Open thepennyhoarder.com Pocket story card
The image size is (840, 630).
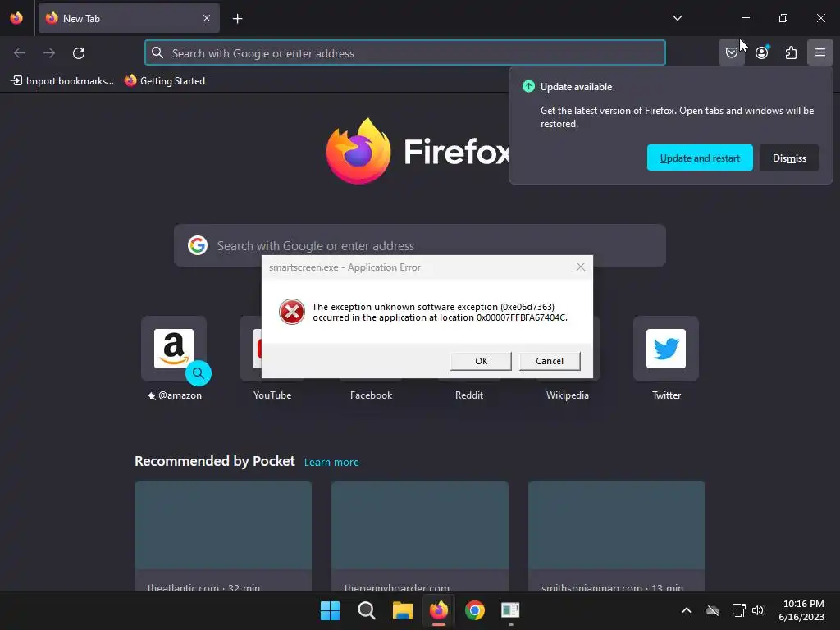[419, 536]
